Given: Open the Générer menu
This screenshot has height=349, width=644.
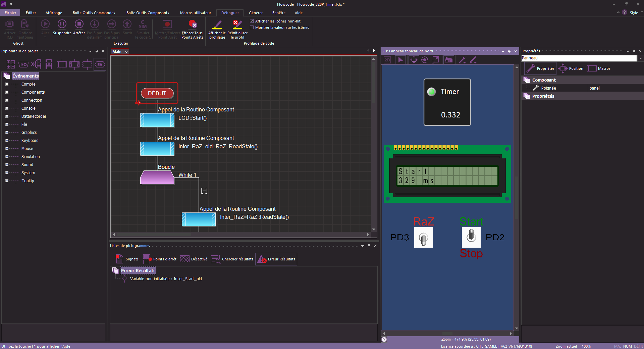Looking at the screenshot, I should pyautogui.click(x=256, y=13).
